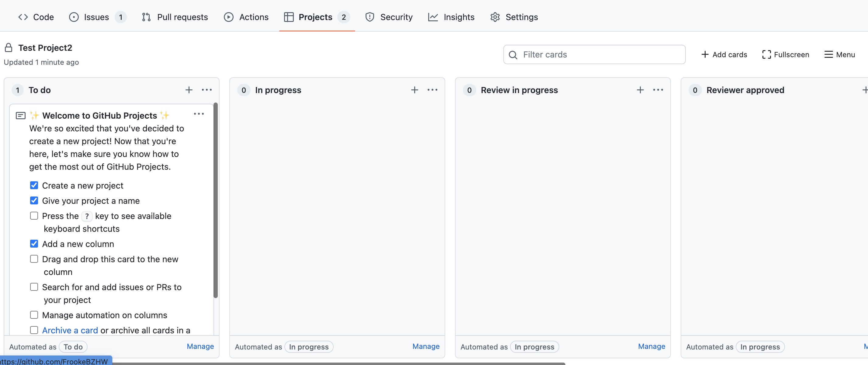868x365 pixels.
Task: Click the Fullscreen expand icon
Action: tap(766, 54)
